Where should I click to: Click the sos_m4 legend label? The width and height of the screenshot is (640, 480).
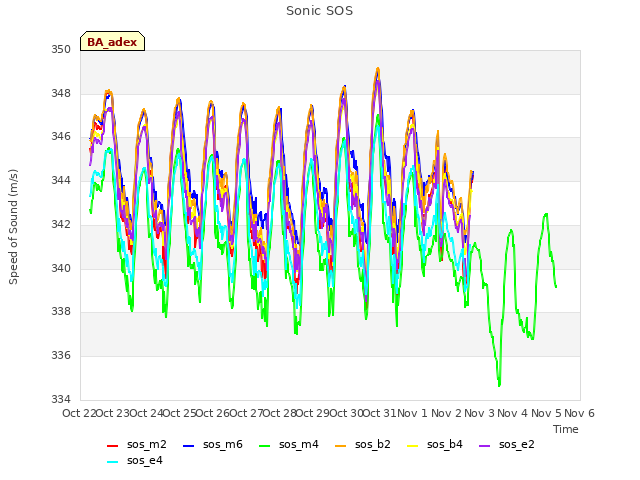(x=299, y=444)
